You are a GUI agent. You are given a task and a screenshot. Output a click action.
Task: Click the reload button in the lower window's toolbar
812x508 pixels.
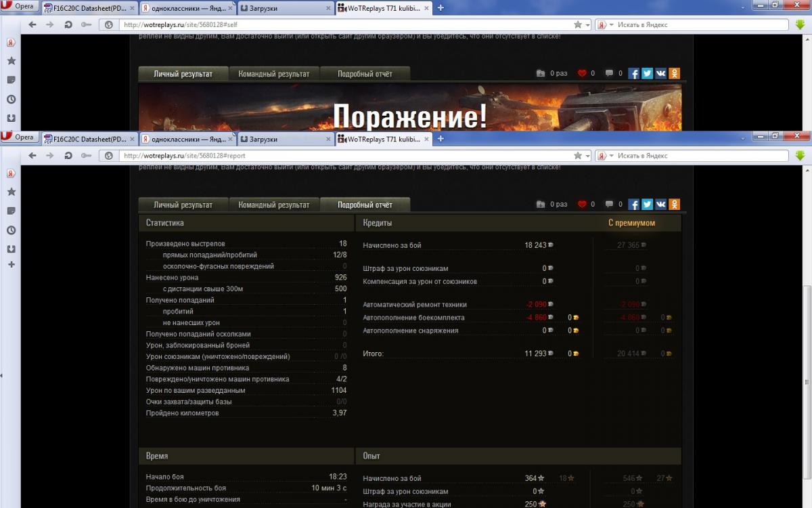(x=68, y=156)
